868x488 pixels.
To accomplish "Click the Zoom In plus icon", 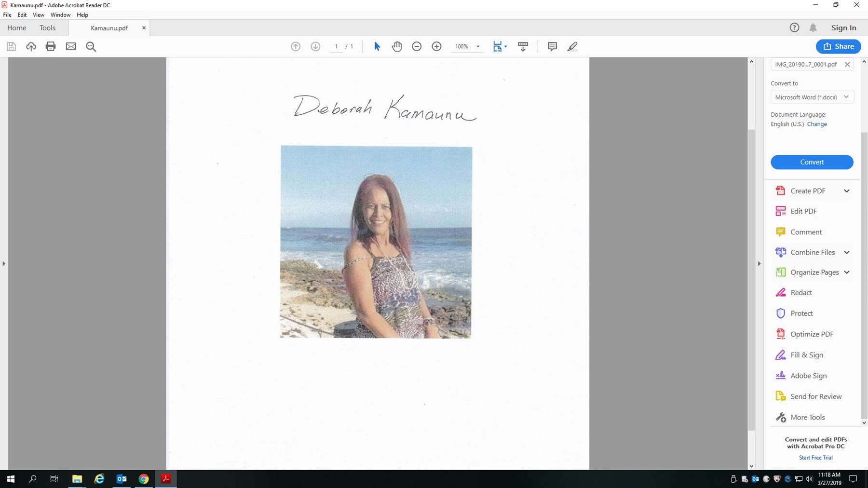I will [436, 46].
